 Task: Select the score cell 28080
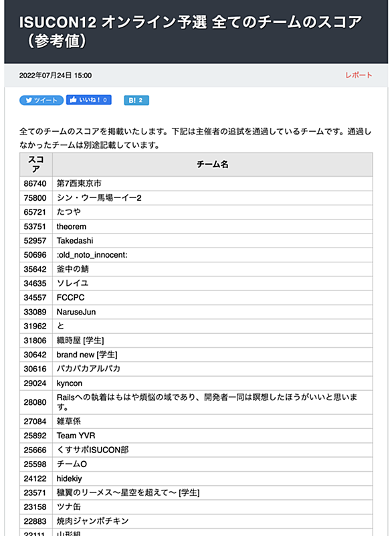36,402
